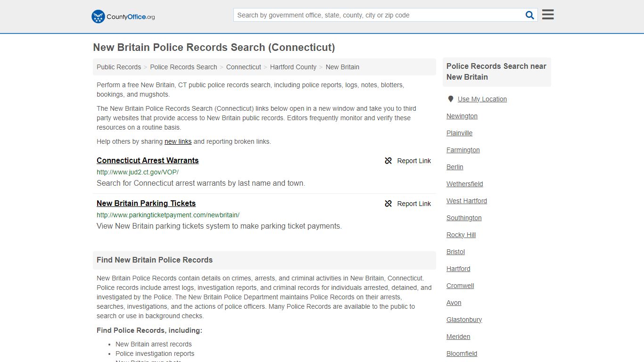This screenshot has height=362, width=644.
Task: Open Newington nearby link
Action: [x=462, y=116]
